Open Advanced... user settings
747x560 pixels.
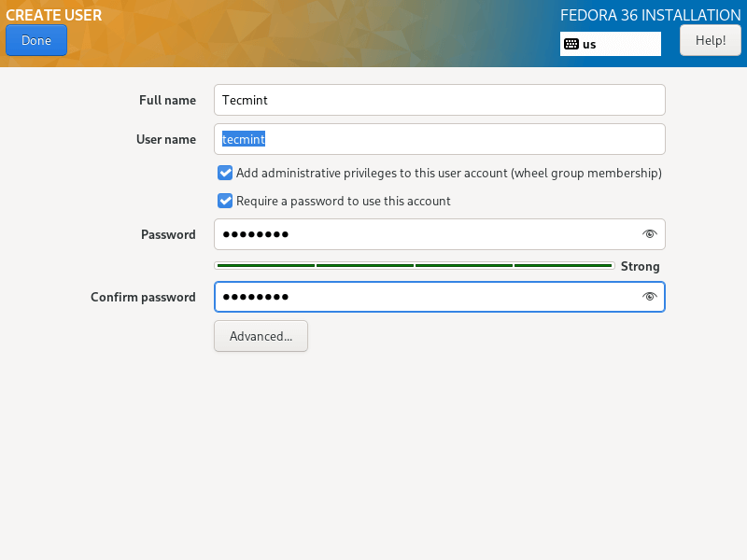coord(261,336)
